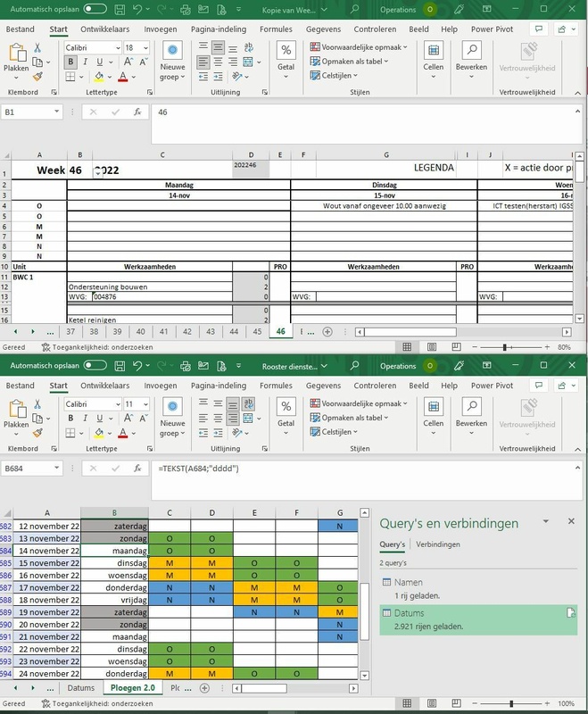Viewport: 588px width, 714px height.
Task: Click Cut scissors icon in top ribbon
Action: tap(37, 48)
